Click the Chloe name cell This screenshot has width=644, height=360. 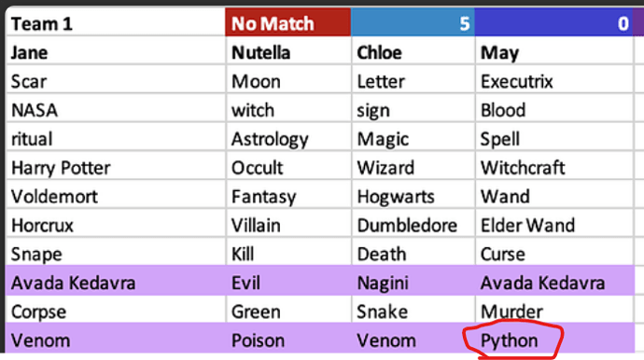(x=413, y=50)
